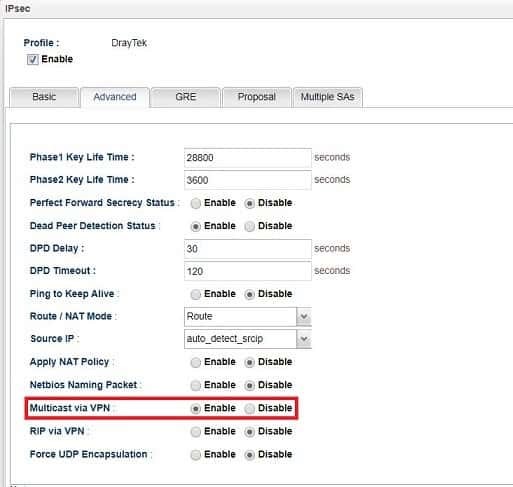Screen dimensions: 513x487
Task: Enable Force UDP Encapsulation
Action: 196,455
